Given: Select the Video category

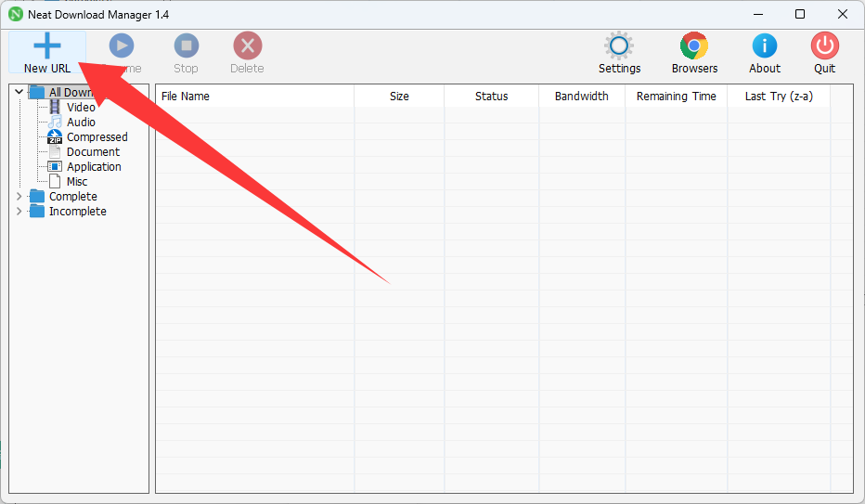Looking at the screenshot, I should click(x=81, y=108).
